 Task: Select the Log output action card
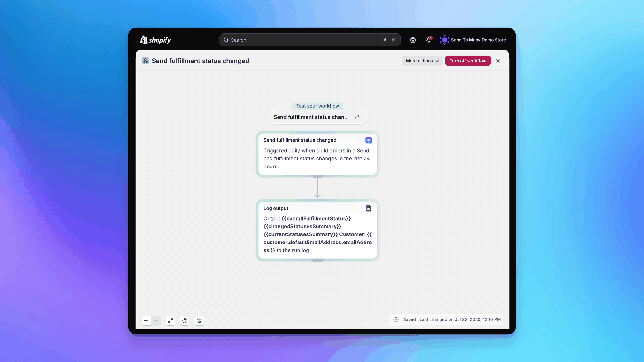317,230
